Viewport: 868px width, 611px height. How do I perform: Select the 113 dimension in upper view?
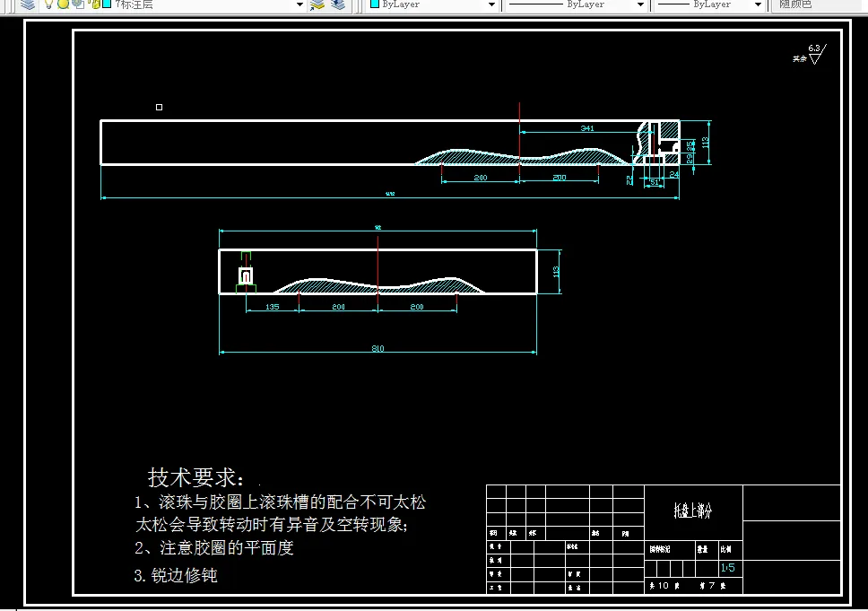(x=705, y=143)
